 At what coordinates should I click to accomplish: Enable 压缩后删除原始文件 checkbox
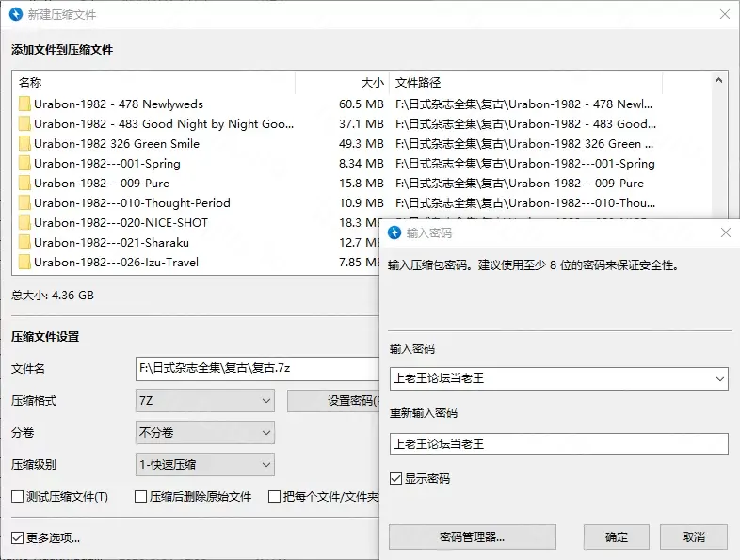[x=141, y=497]
